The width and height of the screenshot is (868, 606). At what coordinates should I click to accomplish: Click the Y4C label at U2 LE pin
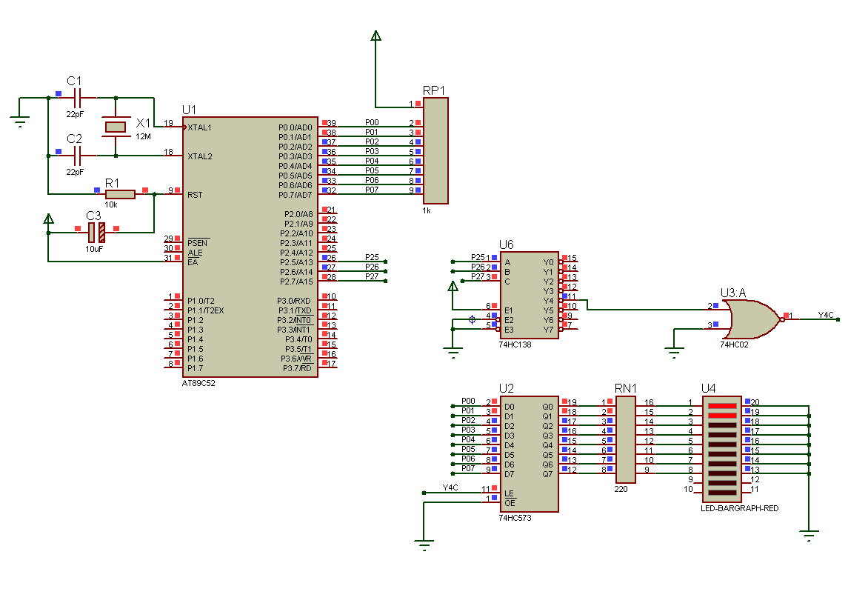tap(450, 487)
